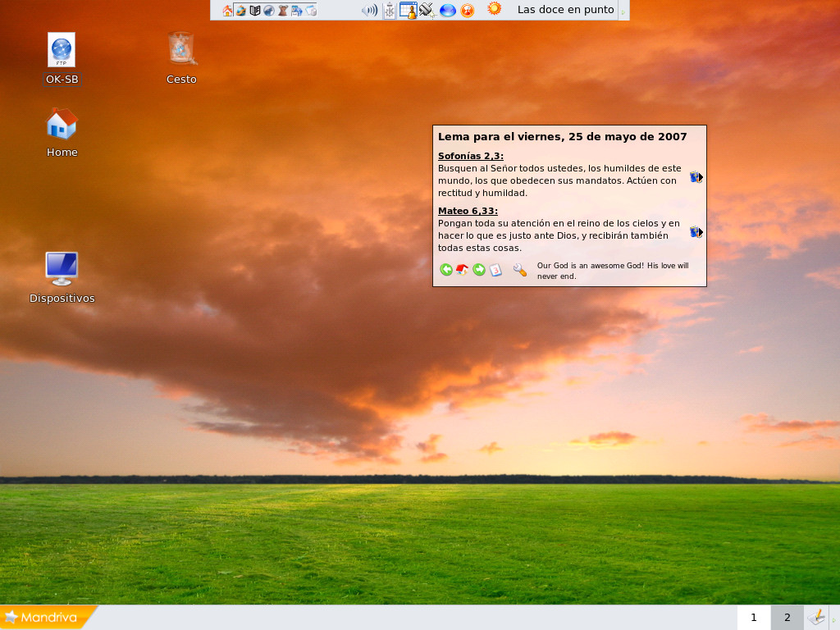Collapse top panel using small green arrow
This screenshot has width=840, height=630.
tap(623, 11)
